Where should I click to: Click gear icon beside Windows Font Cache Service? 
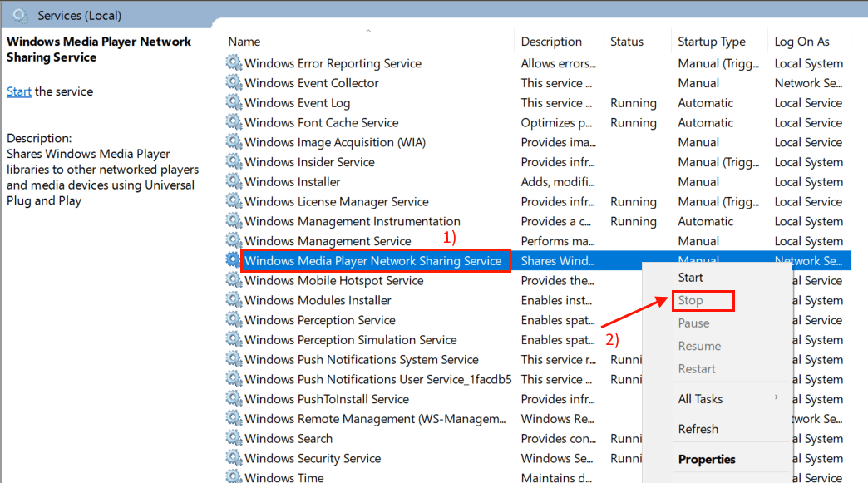click(x=234, y=121)
